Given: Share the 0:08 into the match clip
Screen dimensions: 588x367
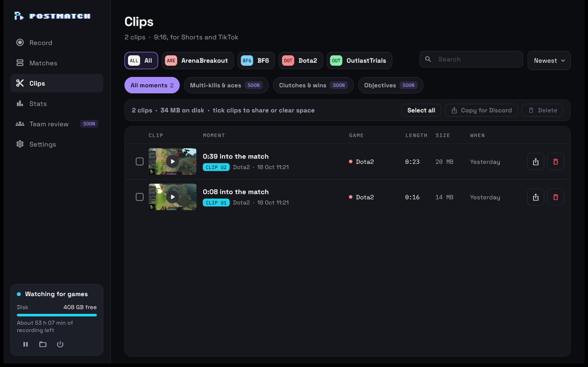Looking at the screenshot, I should click(536, 197).
